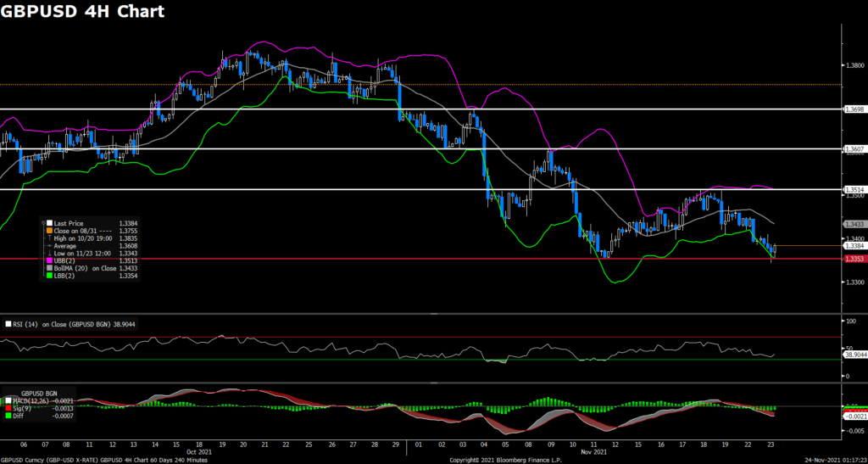
Task: Select 'High on 10/20 19:00' legend label
Action: coord(83,238)
